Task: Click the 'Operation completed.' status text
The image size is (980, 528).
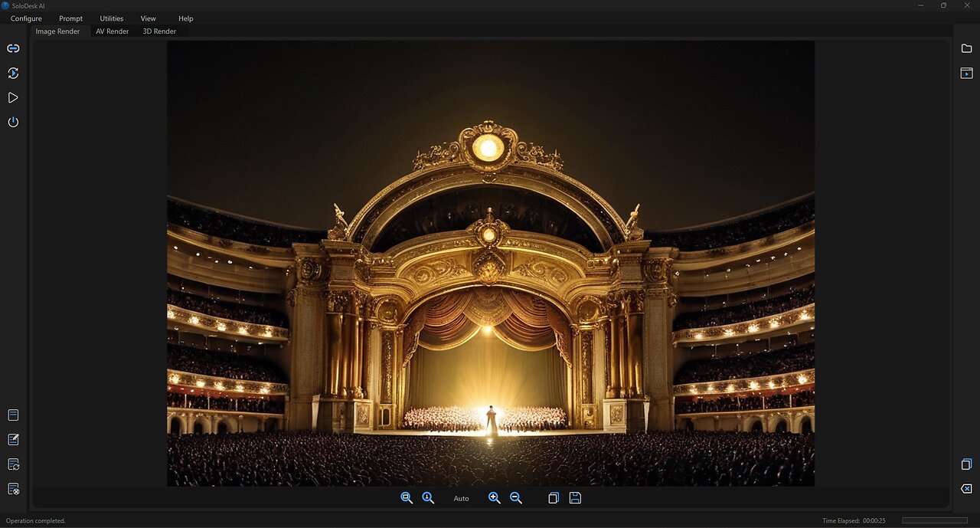Action: pyautogui.click(x=36, y=520)
